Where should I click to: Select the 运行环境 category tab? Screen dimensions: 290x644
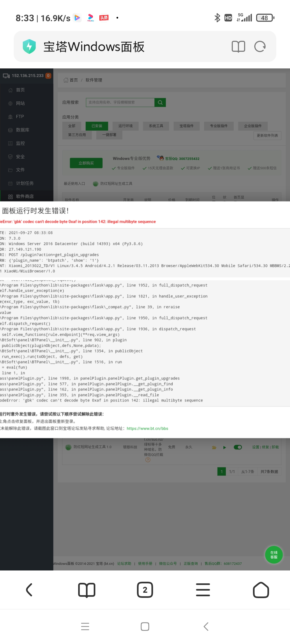point(125,126)
